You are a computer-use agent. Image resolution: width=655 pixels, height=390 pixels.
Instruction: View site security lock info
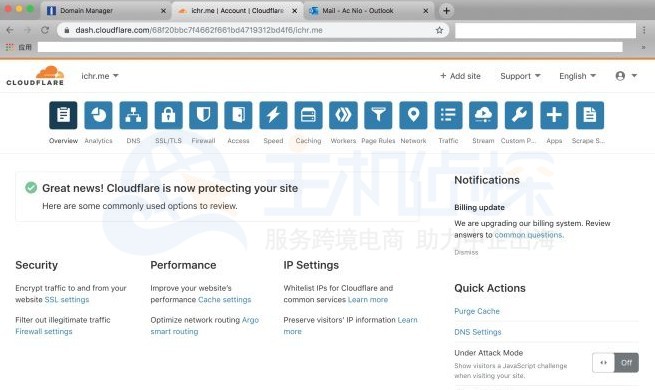(66, 30)
